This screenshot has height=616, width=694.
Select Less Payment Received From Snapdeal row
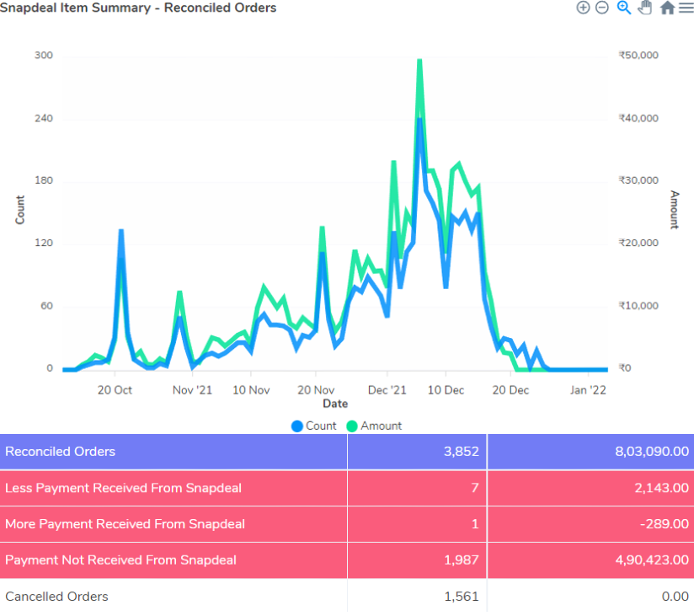tap(347, 488)
